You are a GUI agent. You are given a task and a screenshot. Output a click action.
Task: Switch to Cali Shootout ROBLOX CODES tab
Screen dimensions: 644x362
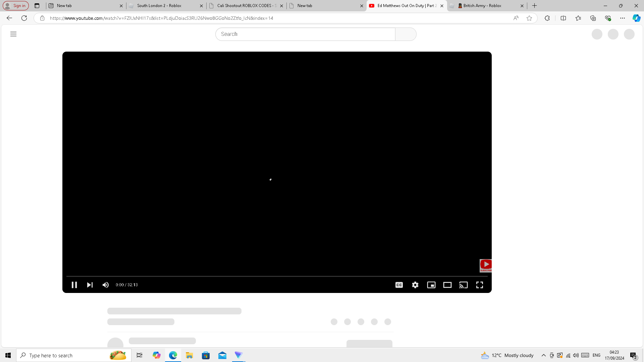247,6
